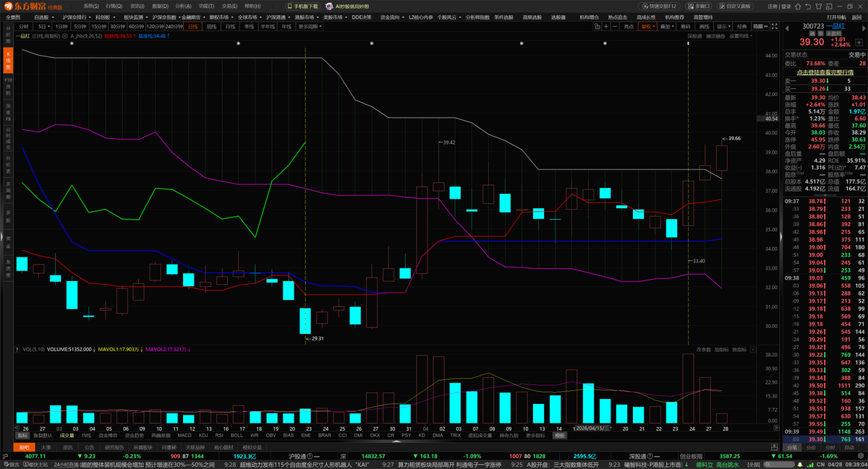The width and height of the screenshot is (868, 469).
Task: Select the 60分钟 period
Action: 135,26
